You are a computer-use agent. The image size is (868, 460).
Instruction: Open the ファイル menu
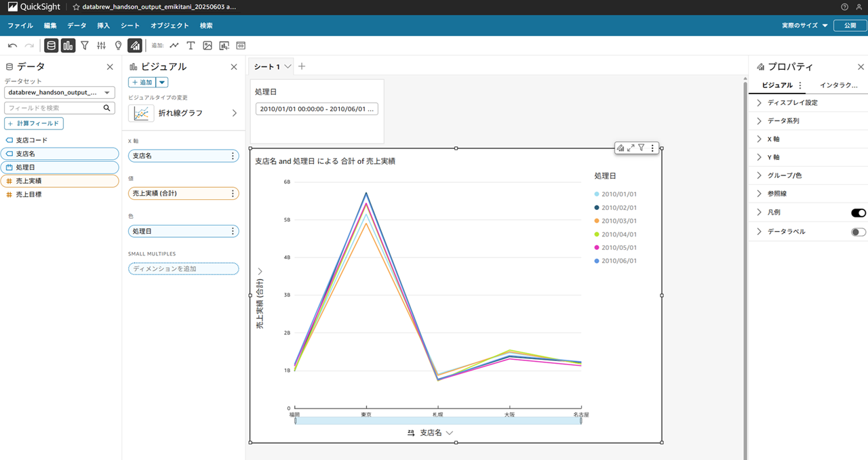click(x=20, y=25)
